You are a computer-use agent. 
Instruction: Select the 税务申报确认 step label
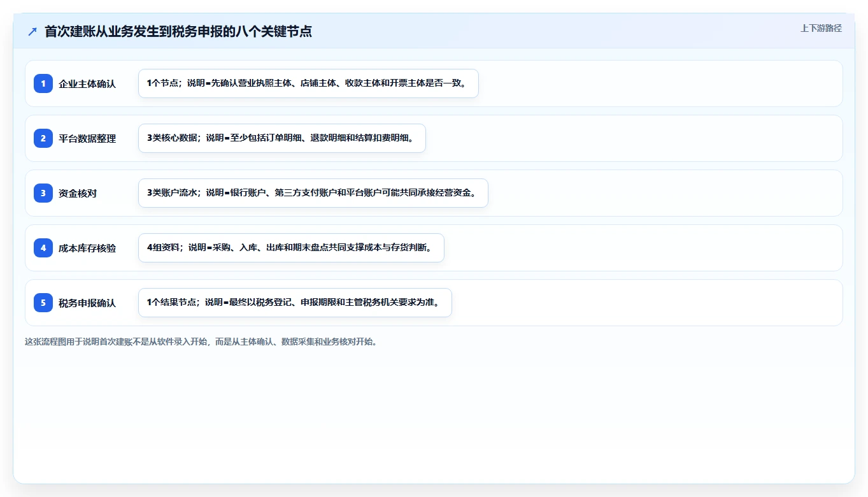(87, 303)
